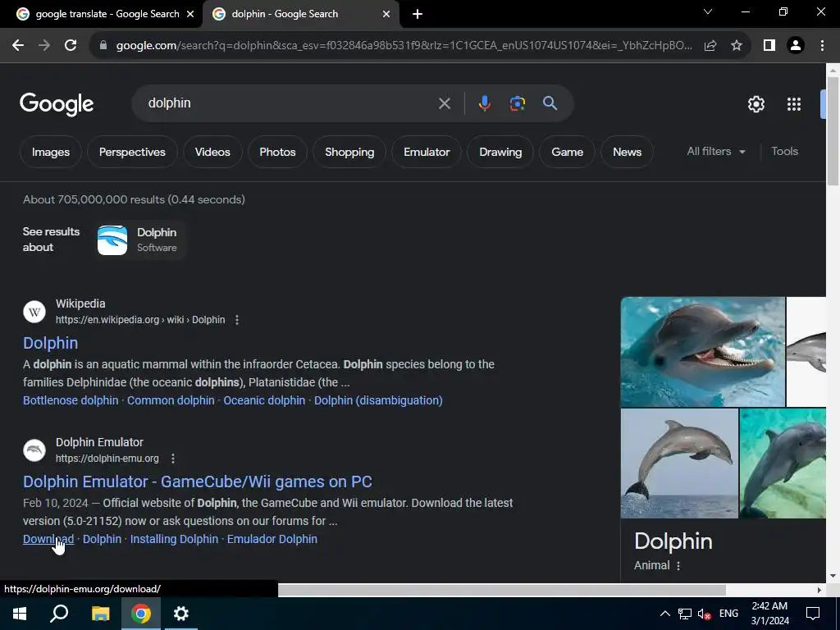Click the magnifier search button
The width and height of the screenshot is (840, 630).
click(x=550, y=103)
